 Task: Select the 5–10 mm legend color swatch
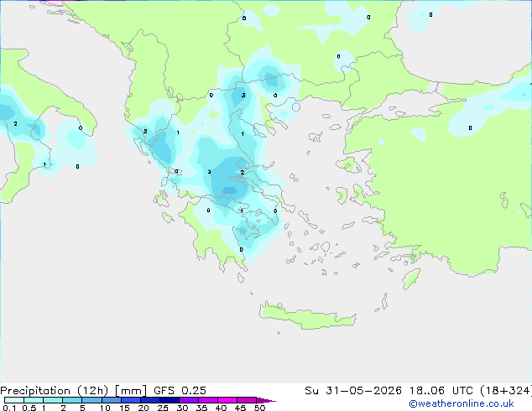click(91, 400)
